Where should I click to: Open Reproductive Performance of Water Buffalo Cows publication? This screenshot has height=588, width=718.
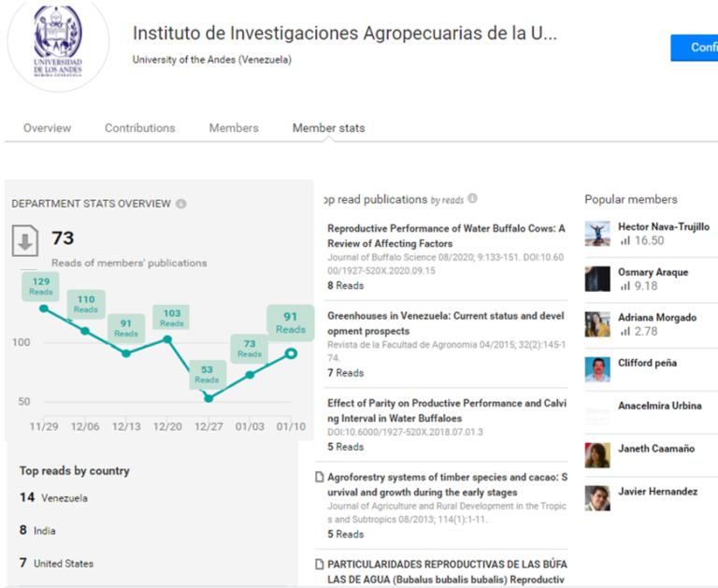coord(447,236)
